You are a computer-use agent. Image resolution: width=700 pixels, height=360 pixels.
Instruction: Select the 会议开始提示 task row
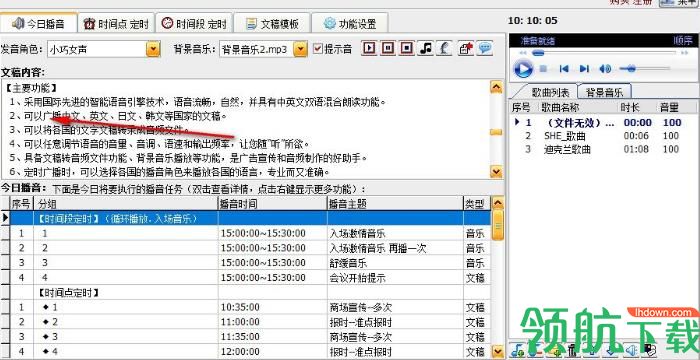pos(250,278)
